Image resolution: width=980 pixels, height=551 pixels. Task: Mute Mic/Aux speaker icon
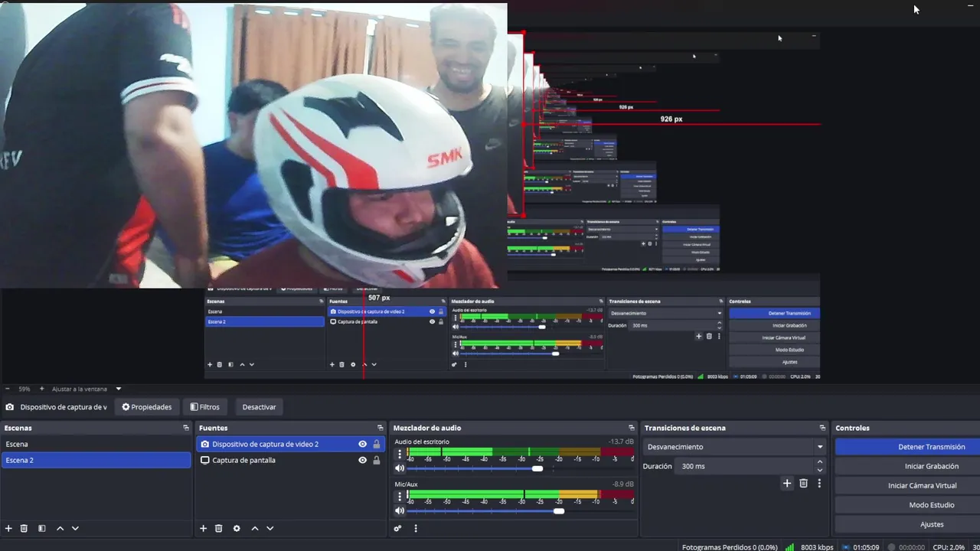coord(400,510)
